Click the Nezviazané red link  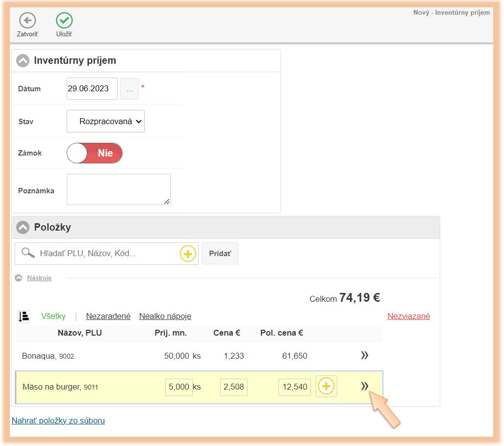point(408,316)
